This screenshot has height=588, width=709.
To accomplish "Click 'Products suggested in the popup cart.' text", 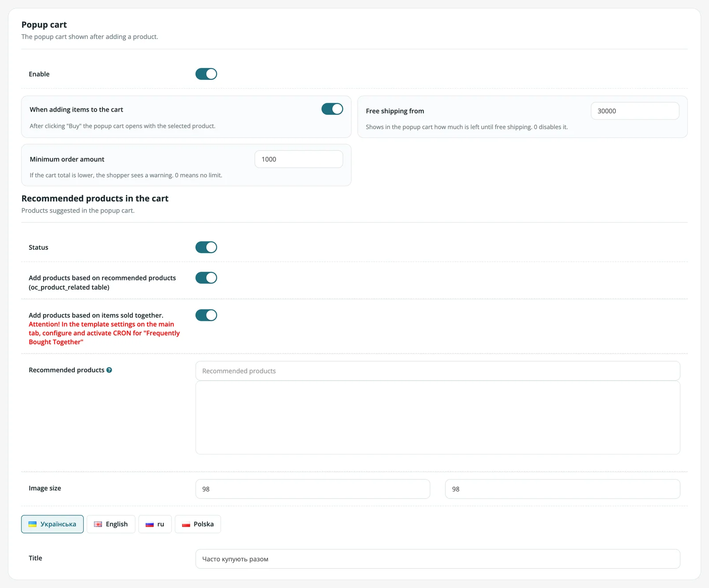I will click(78, 210).
